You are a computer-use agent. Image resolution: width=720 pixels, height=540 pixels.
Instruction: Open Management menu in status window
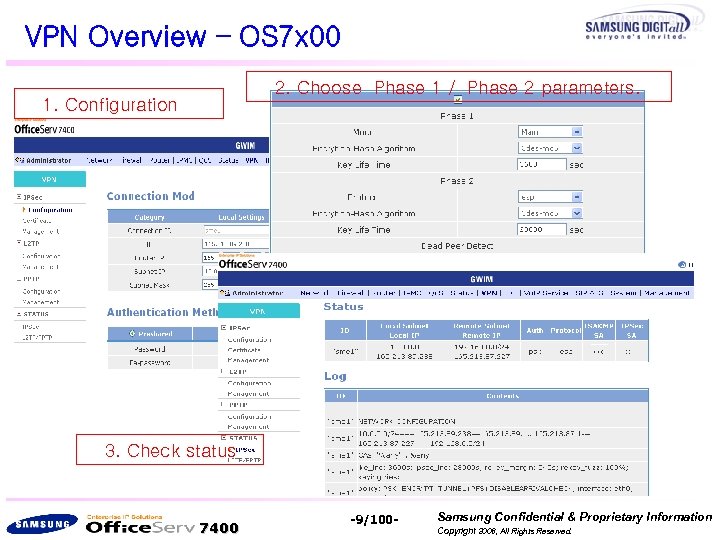coord(667,292)
